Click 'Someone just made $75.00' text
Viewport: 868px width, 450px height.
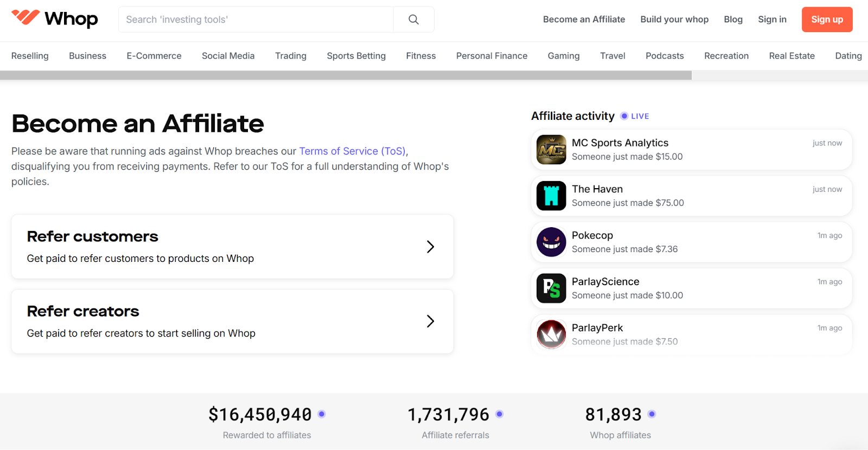628,203
